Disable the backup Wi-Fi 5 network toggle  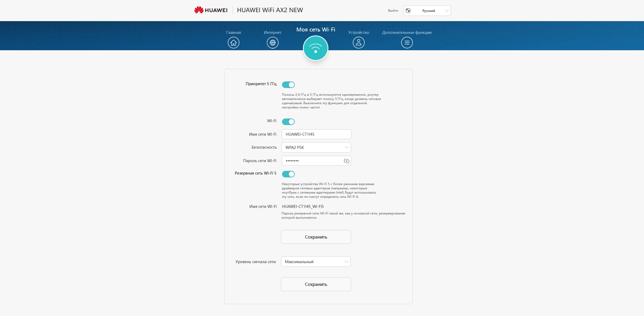coord(288,174)
